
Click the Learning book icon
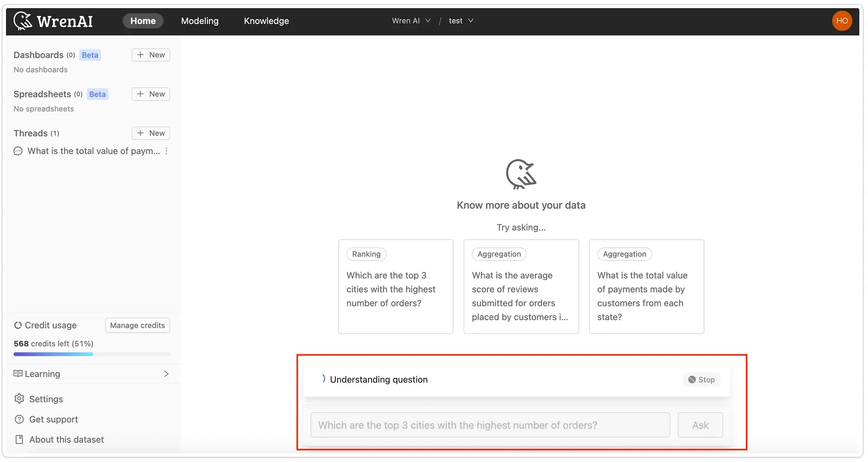coord(18,374)
